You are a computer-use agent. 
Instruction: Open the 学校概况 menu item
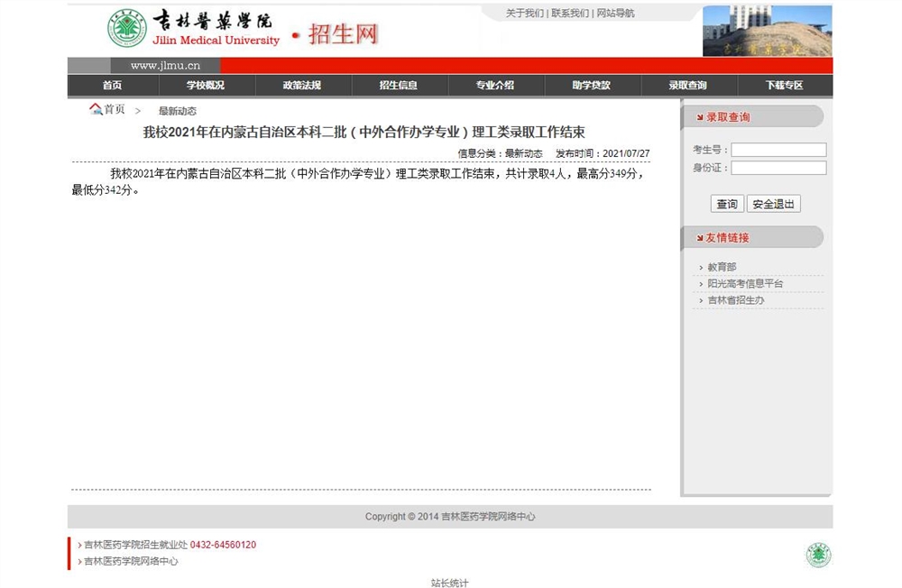click(x=206, y=85)
